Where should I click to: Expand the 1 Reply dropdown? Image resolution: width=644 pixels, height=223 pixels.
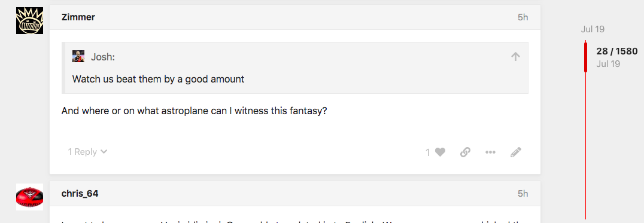87,152
